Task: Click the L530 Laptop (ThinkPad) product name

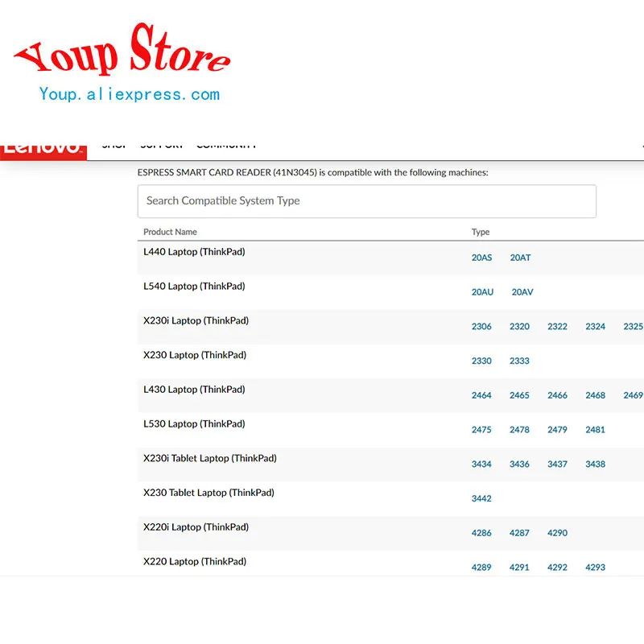Action: click(x=194, y=425)
